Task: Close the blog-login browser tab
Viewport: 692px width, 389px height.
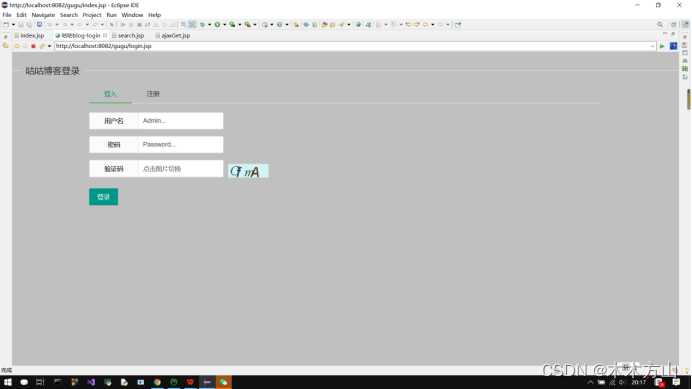Action: pos(105,35)
